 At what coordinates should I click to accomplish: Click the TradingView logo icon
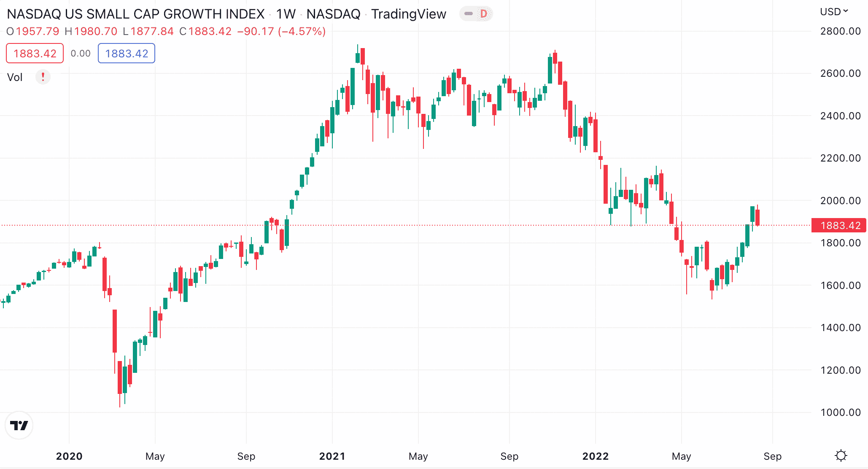[x=19, y=425]
